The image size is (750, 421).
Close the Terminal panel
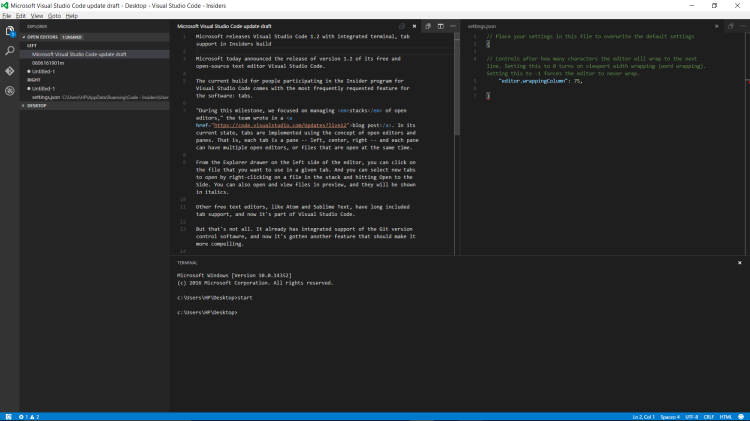pyautogui.click(x=739, y=263)
